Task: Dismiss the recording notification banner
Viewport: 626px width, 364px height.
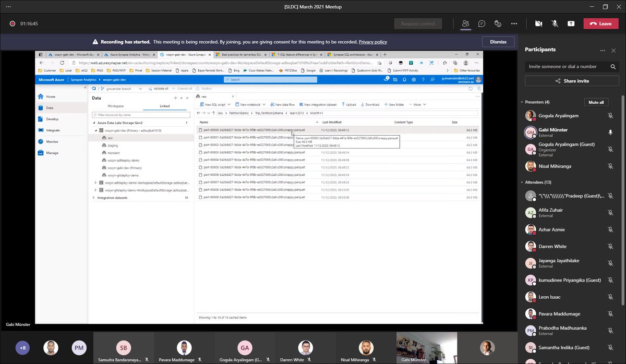Action: 498,42
